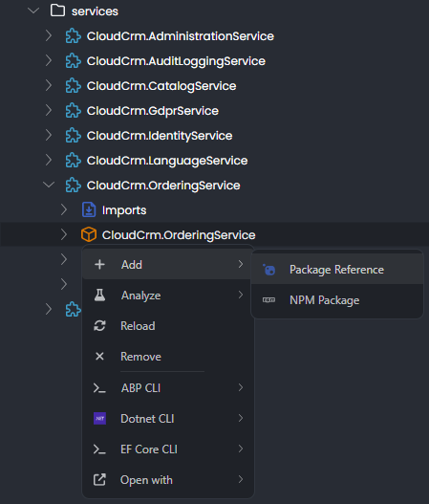Click the Reload circular arrows icon
Viewport: 429px width, 504px height.
tap(99, 325)
